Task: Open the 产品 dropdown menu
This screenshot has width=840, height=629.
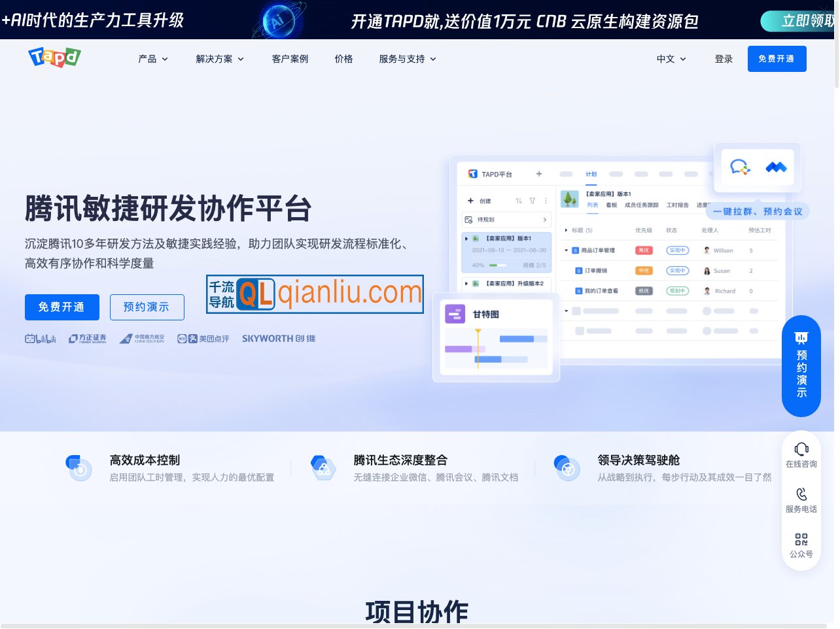Action: [152, 59]
